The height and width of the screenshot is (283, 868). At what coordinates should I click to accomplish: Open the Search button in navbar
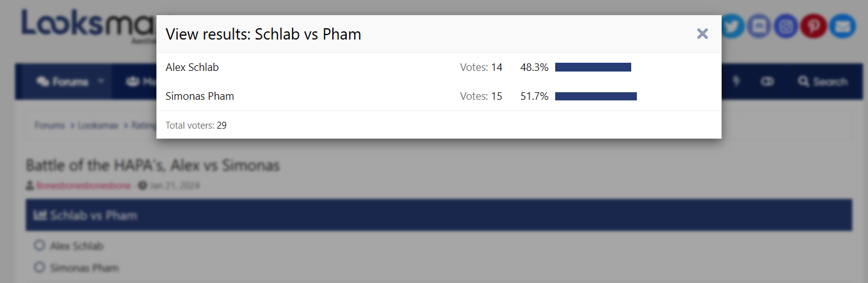click(x=822, y=82)
